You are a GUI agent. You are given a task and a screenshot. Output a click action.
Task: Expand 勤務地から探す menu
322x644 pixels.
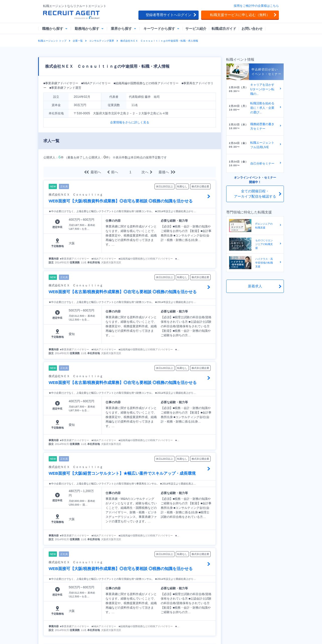[x=89, y=29]
